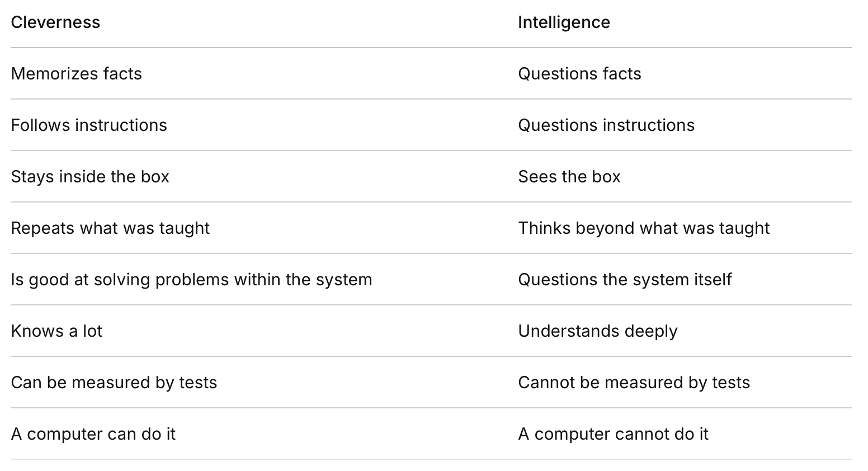868x471 pixels.
Task: Click the 'Questions instructions' cell
Action: (x=606, y=125)
